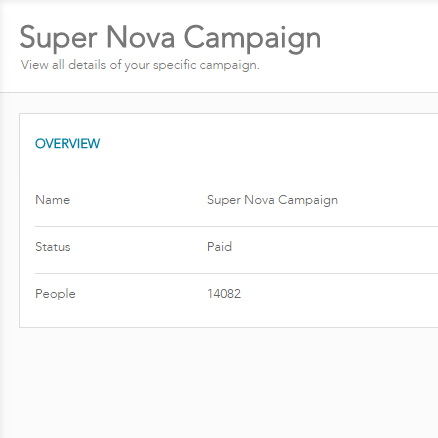The width and height of the screenshot is (438, 438).
Task: Click the divider line between Name and Status rows
Action: [x=236, y=226]
